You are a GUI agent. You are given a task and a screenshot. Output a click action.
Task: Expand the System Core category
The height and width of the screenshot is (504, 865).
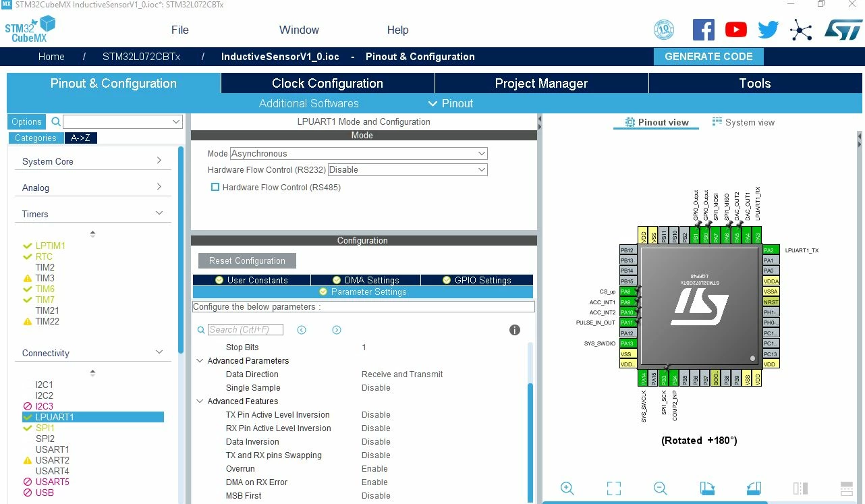point(92,161)
